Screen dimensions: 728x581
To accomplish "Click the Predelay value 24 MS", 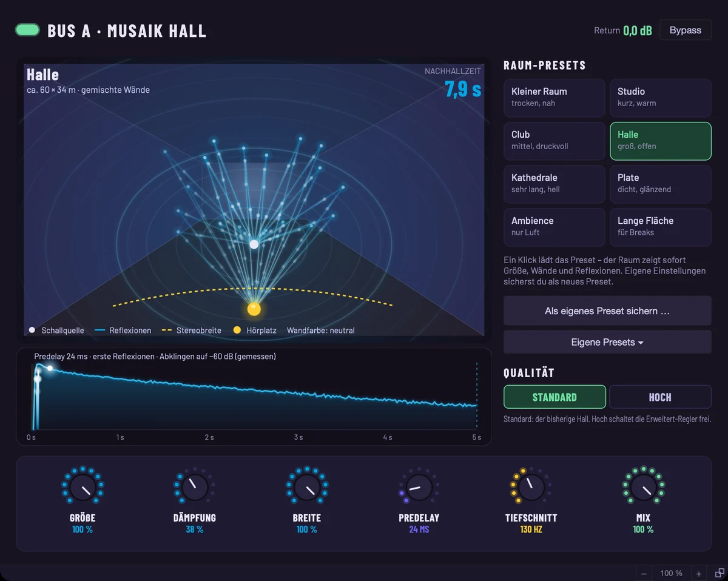I will point(419,529).
